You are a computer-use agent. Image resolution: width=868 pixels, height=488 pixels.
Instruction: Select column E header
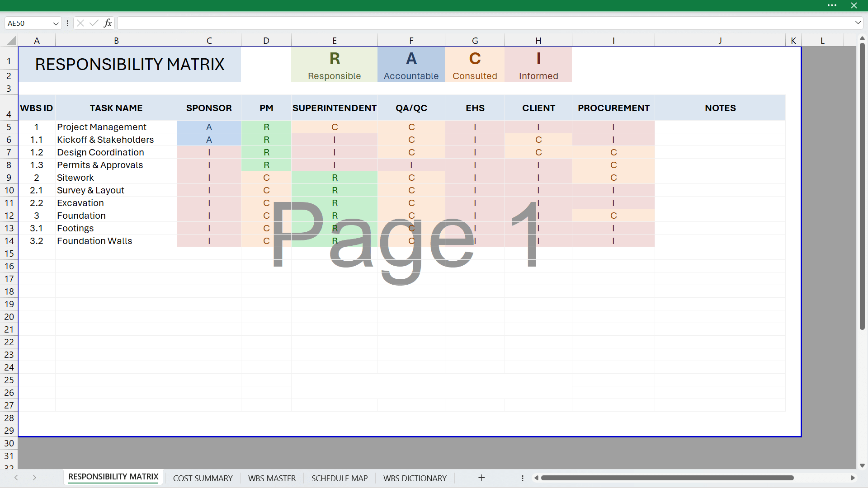click(334, 41)
